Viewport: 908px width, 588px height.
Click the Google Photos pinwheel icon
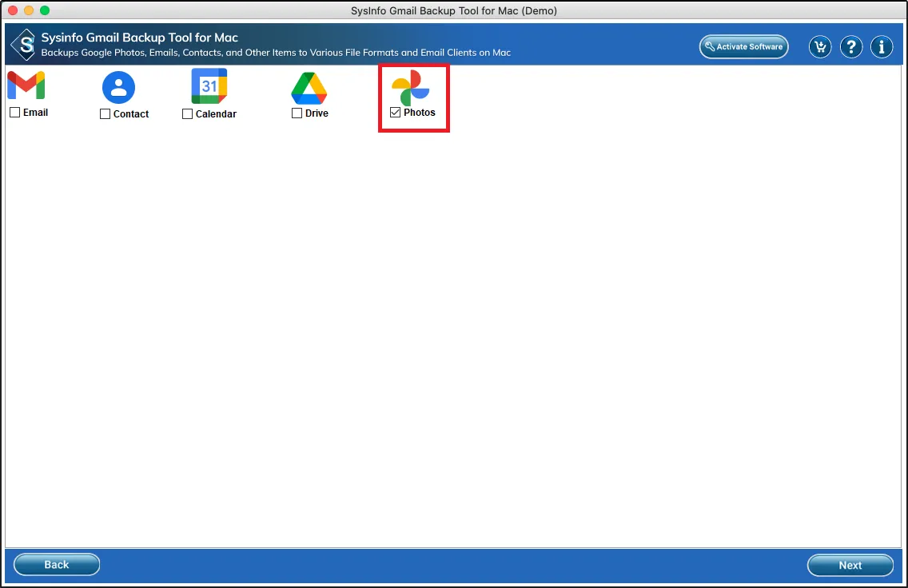pyautogui.click(x=411, y=88)
